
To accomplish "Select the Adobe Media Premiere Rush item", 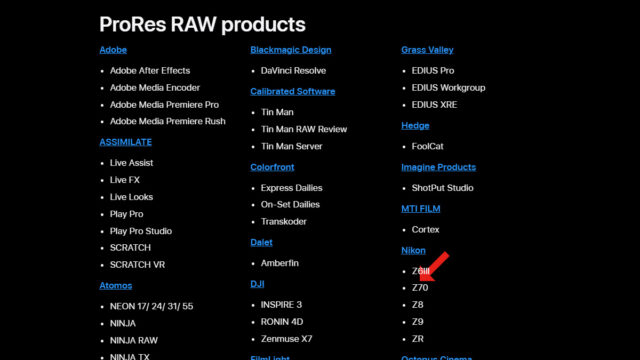I will point(167,122).
